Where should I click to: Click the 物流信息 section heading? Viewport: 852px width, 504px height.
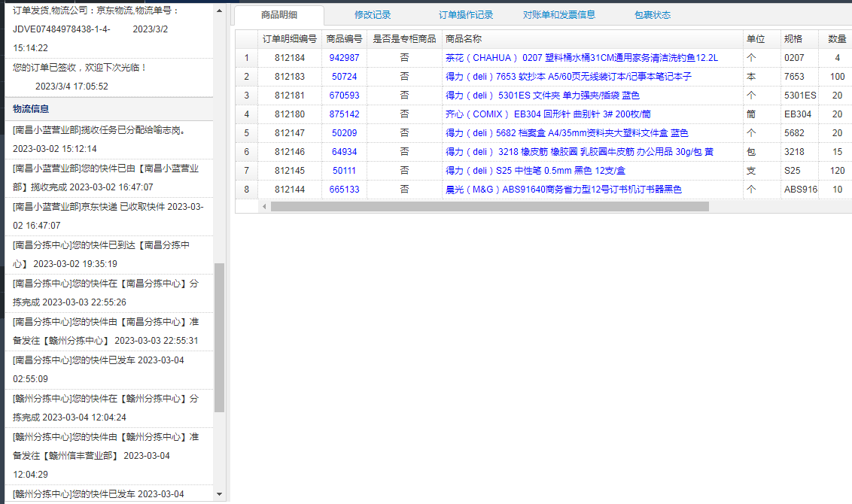click(x=31, y=109)
